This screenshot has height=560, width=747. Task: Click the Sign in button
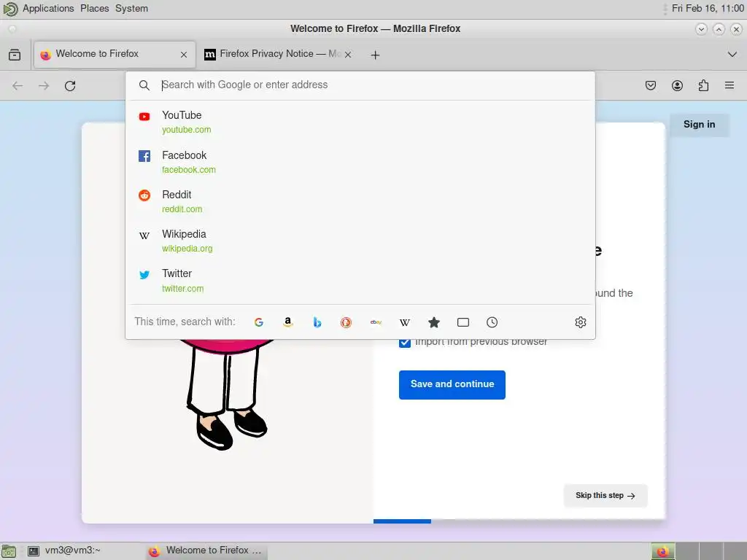tap(699, 125)
